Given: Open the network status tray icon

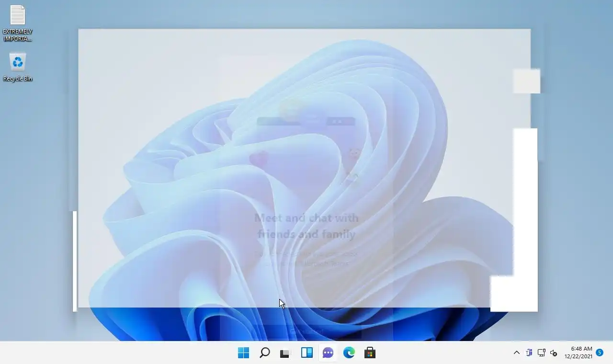Looking at the screenshot, I should point(542,353).
